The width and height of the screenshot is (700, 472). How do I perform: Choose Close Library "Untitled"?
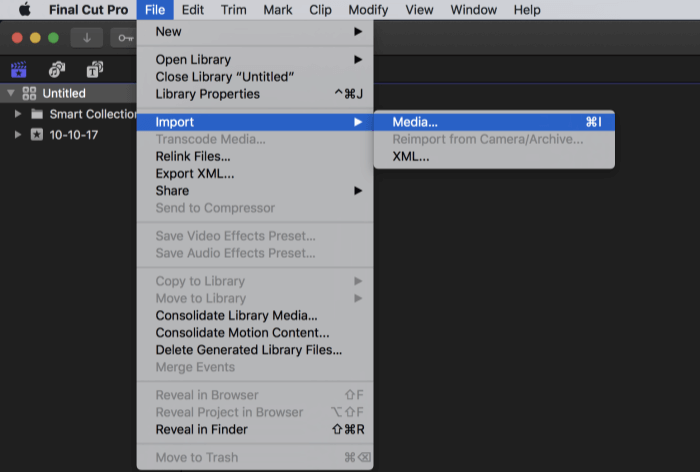(255, 77)
